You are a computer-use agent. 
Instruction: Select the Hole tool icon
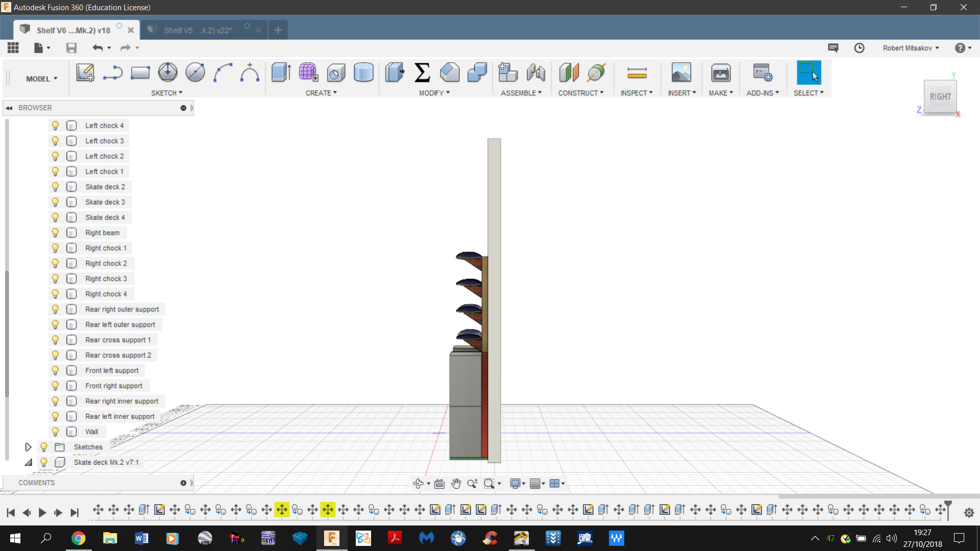click(336, 72)
